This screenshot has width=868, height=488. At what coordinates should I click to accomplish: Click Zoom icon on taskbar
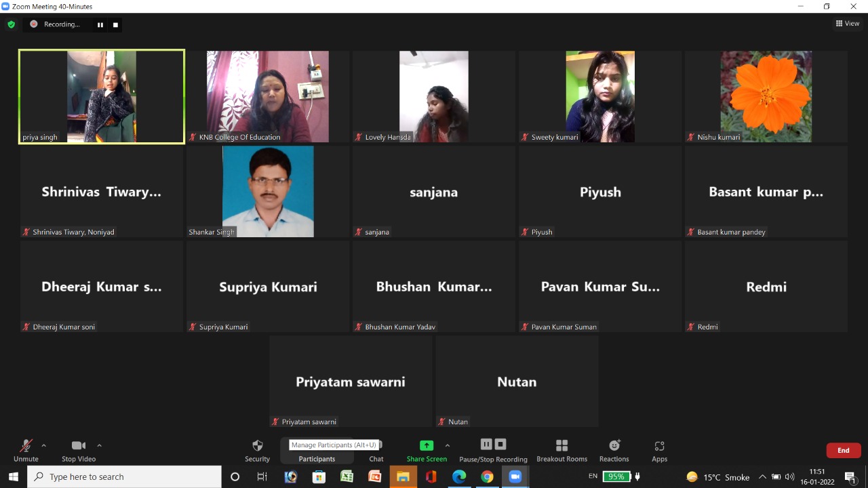pos(515,476)
